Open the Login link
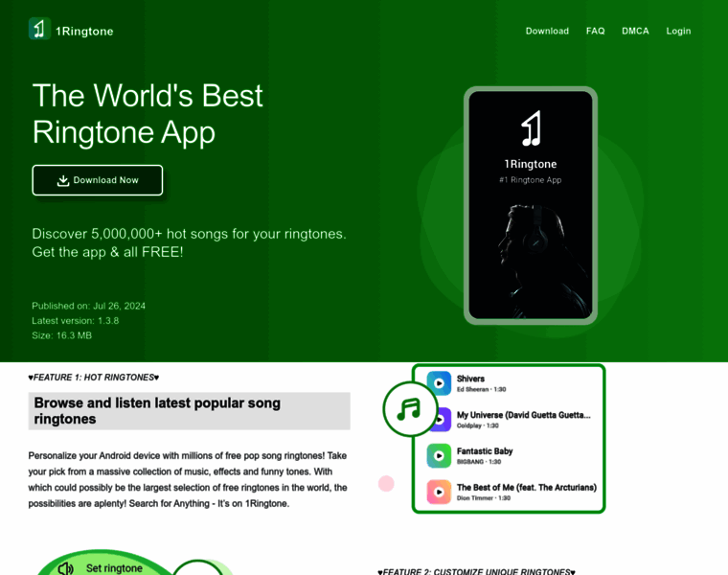Viewport: 728px width, 575px height. [678, 31]
